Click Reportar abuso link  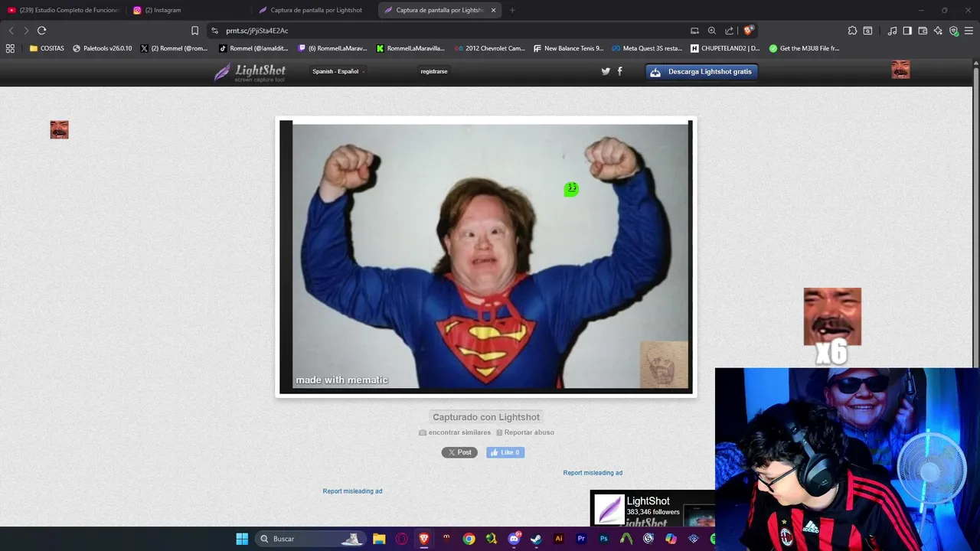[x=525, y=432]
